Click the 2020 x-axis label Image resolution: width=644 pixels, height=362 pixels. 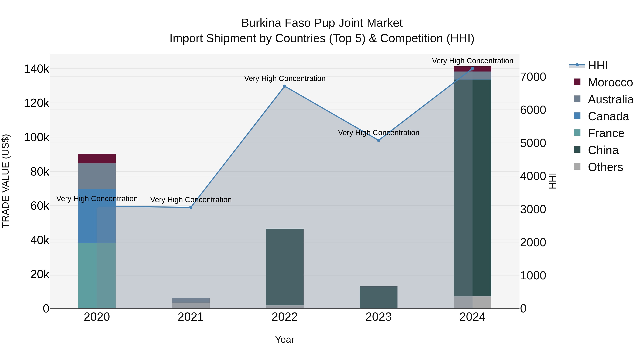[x=97, y=317]
